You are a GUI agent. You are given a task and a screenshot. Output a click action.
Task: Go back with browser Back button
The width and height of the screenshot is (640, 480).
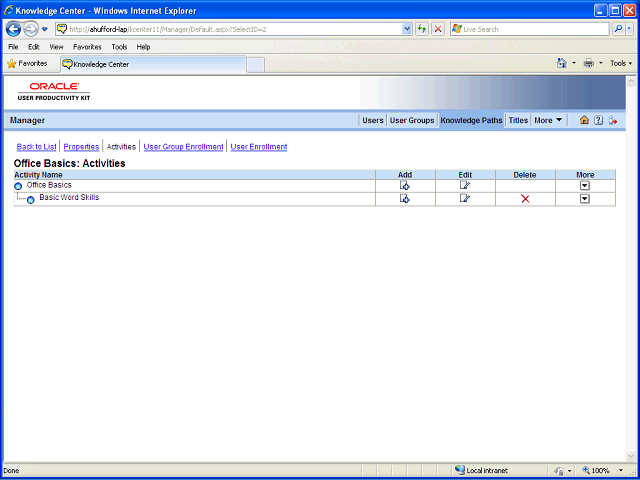[13, 29]
